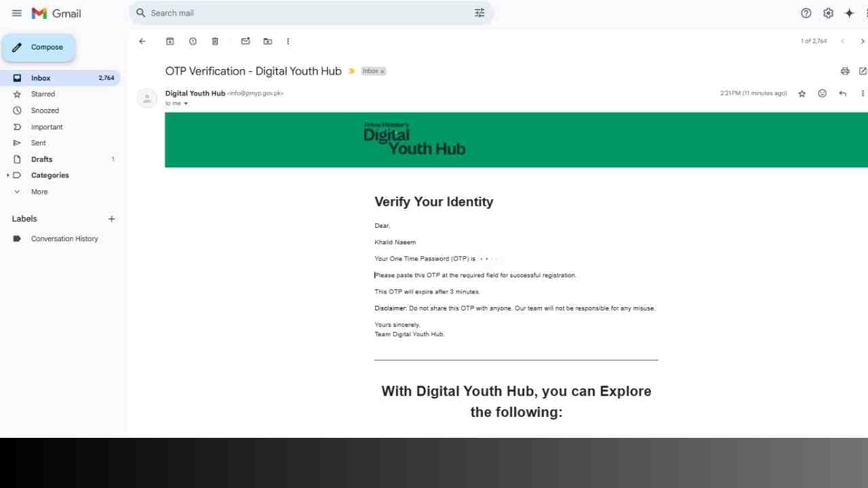Delete this email with trash icon
The height and width of the screenshot is (488, 868).
click(215, 41)
